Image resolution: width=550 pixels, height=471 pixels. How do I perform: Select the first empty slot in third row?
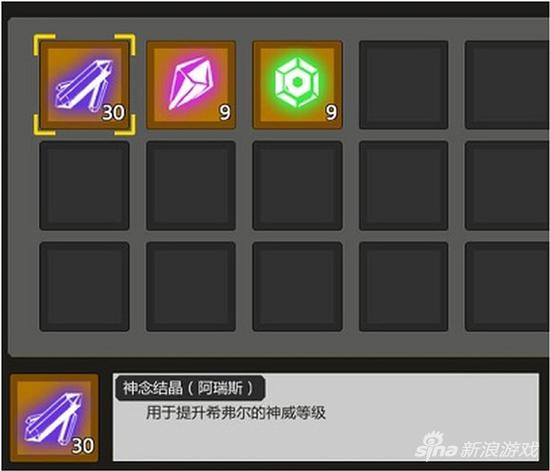(x=84, y=287)
